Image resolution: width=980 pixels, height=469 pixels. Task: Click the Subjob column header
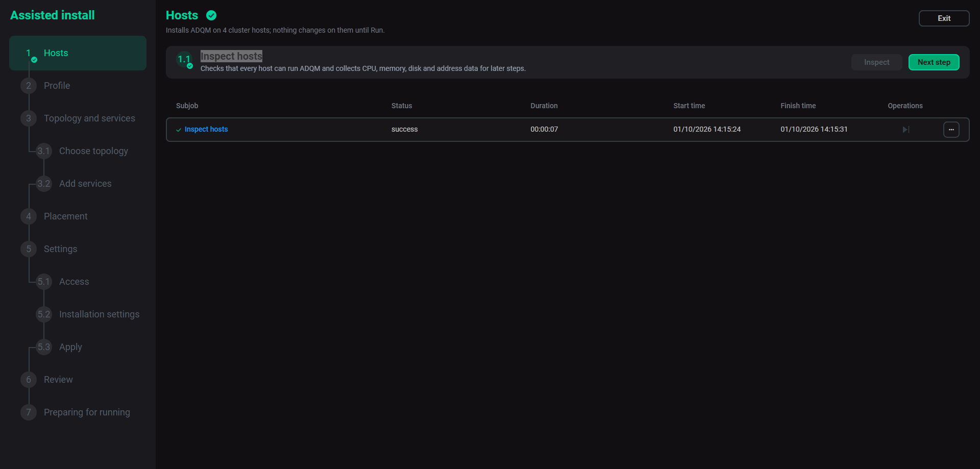pos(187,106)
